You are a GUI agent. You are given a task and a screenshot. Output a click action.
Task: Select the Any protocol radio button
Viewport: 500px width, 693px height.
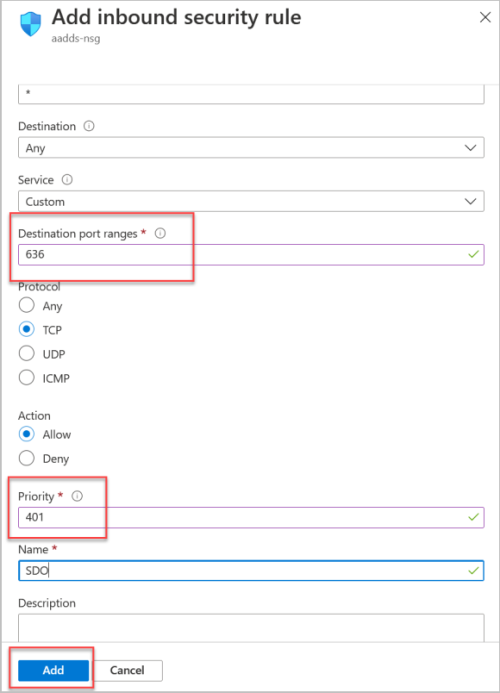pyautogui.click(x=27, y=305)
